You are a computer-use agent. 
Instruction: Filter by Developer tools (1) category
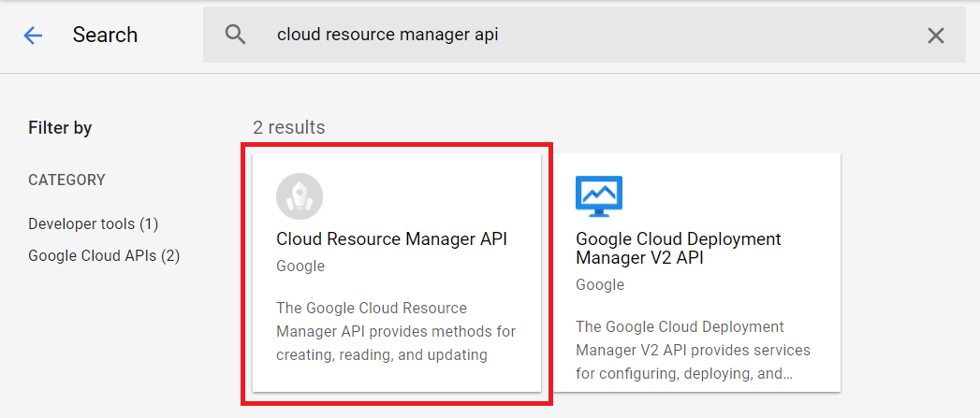[x=93, y=223]
